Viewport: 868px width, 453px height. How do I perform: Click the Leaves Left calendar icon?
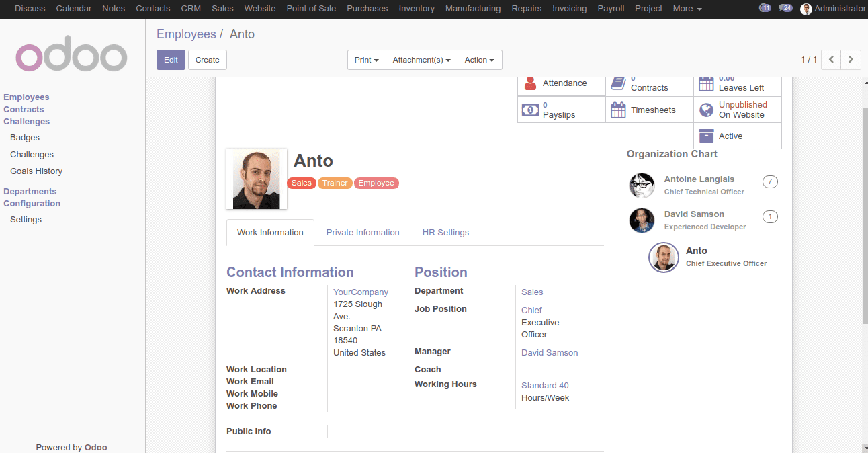pyautogui.click(x=706, y=84)
